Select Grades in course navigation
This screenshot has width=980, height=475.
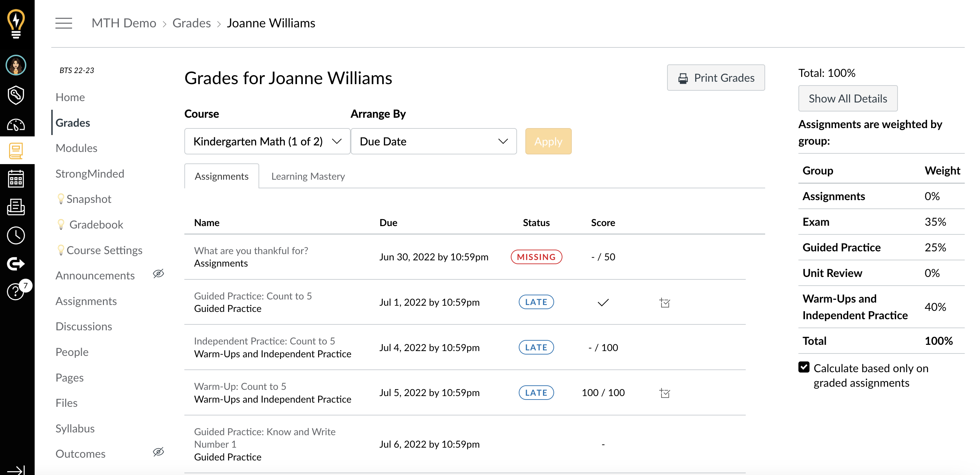coord(73,122)
